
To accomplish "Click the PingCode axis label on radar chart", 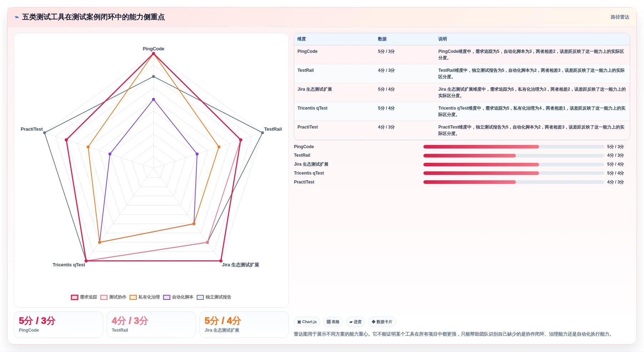I will click(154, 49).
